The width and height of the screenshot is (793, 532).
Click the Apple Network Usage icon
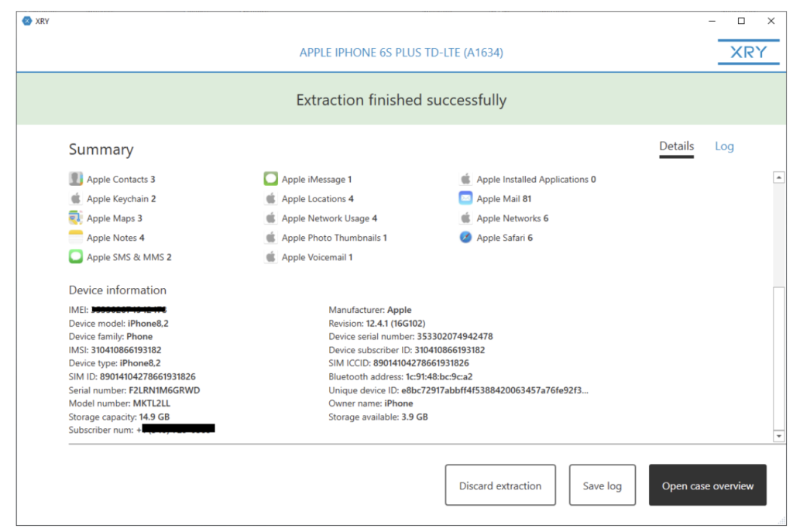tap(271, 218)
